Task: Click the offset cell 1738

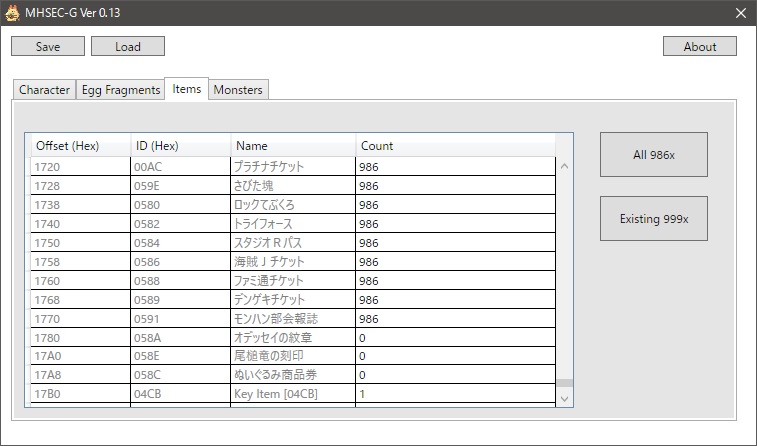Action: (x=81, y=205)
